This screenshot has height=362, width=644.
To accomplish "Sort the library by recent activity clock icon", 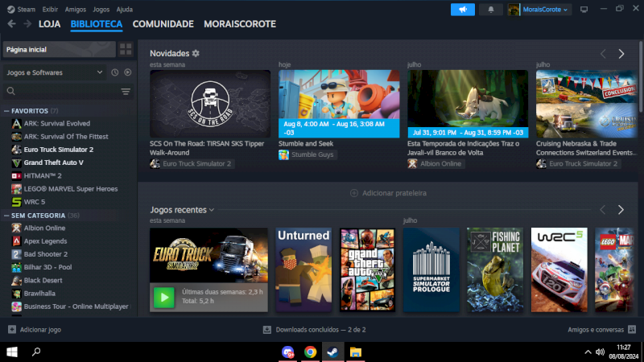I will point(114,72).
